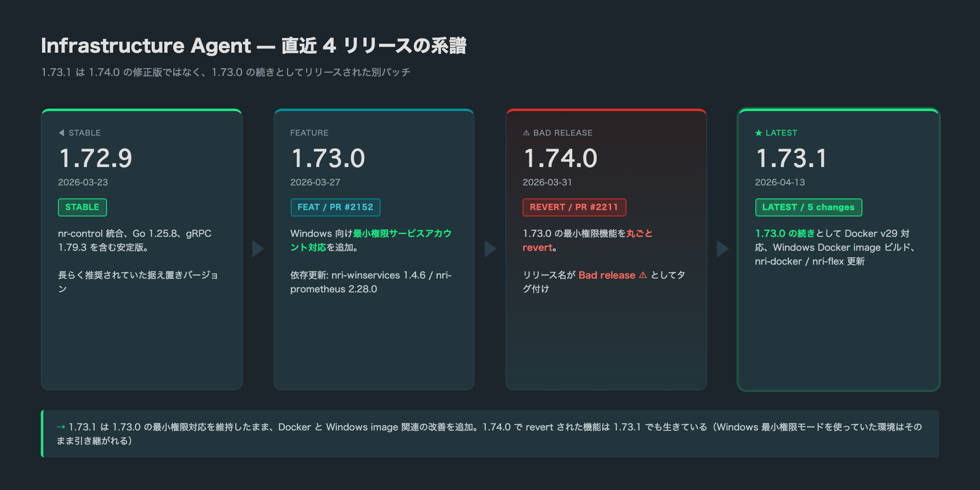Click the red 'Bad release' text
This screenshot has height=490, width=980.
607,275
